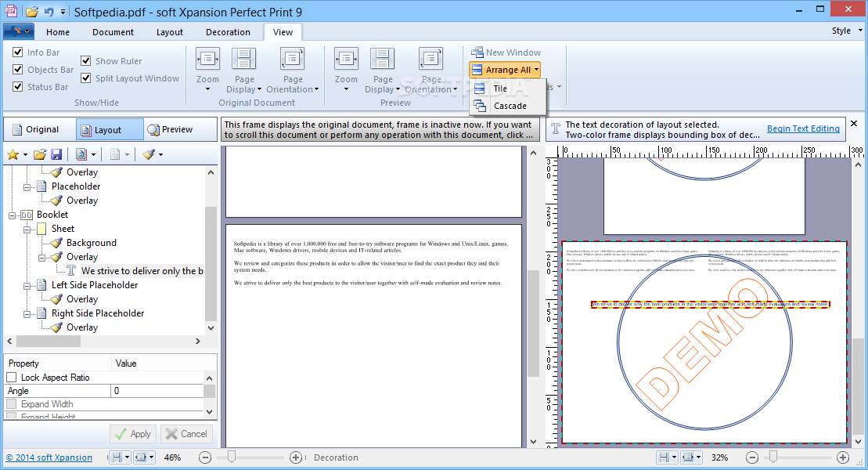The height and width of the screenshot is (470, 868).
Task: Uncheck the Status Bar checkbox
Action: pyautogui.click(x=18, y=86)
